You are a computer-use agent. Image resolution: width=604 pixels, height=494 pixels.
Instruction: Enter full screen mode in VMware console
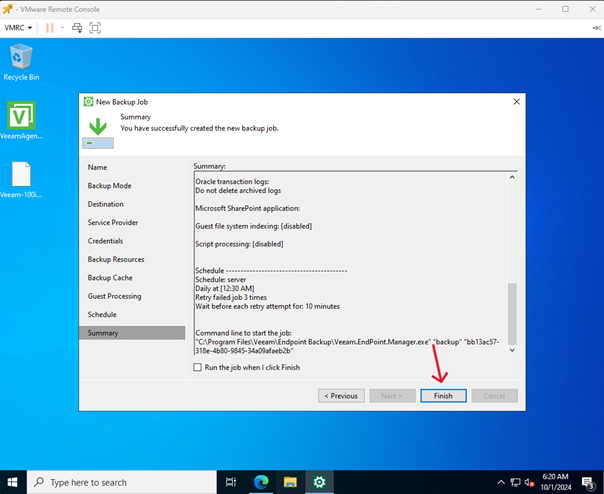96,27
